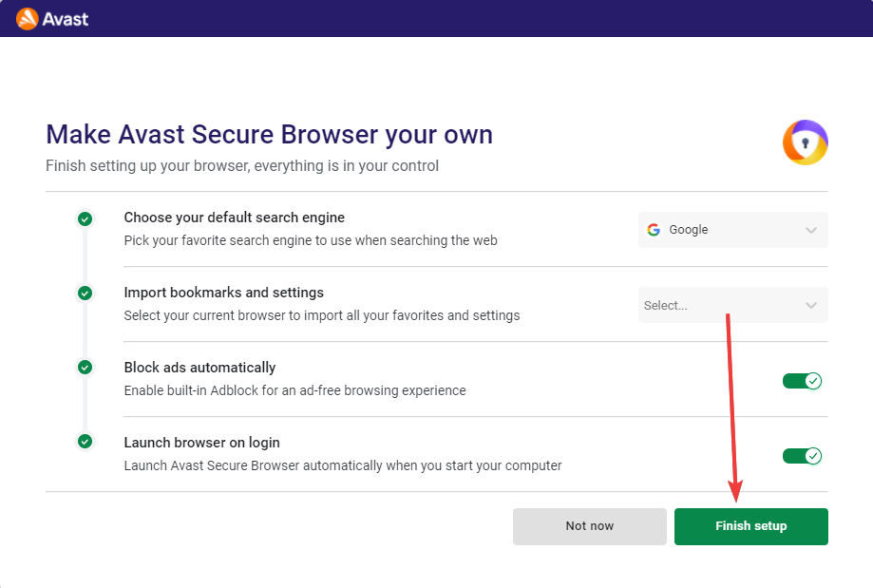Viewport: 873px width, 588px height.
Task: Click the Import bookmarks and settings heading
Action: [224, 293]
